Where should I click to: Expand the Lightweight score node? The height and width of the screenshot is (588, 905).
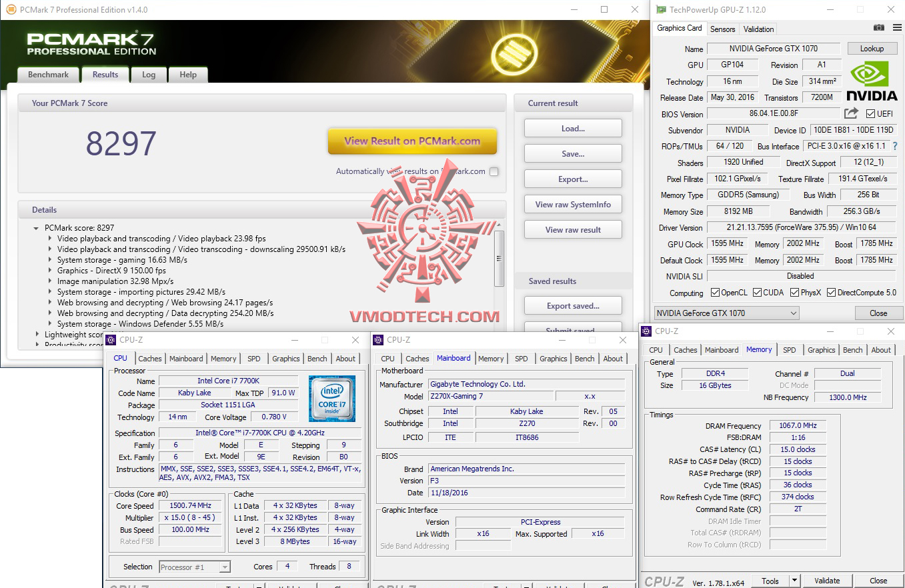pyautogui.click(x=36, y=335)
